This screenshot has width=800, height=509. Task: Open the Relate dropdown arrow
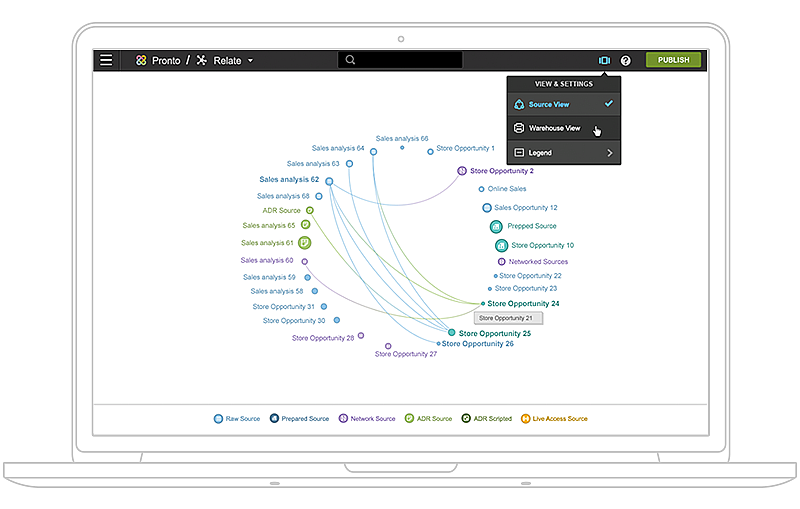[251, 60]
